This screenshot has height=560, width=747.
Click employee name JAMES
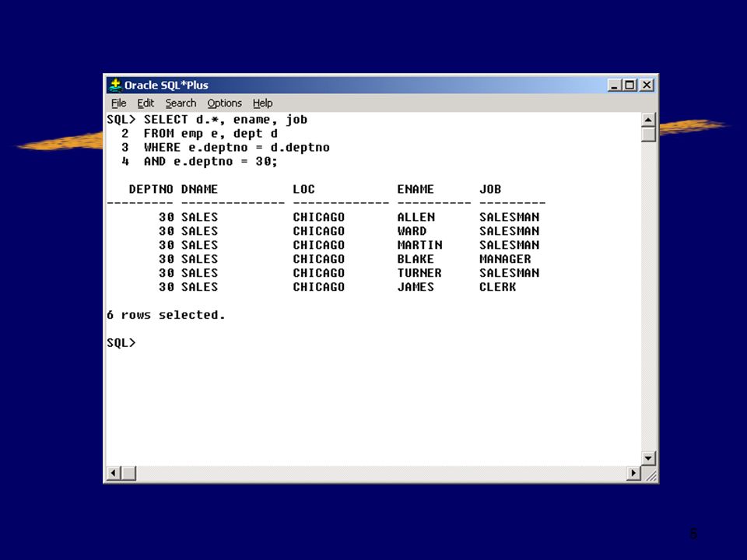(416, 287)
